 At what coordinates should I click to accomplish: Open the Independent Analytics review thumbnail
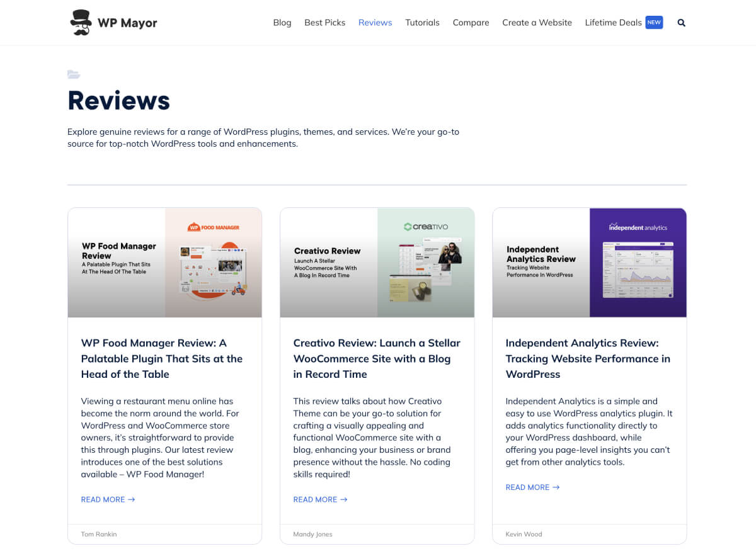tap(590, 263)
